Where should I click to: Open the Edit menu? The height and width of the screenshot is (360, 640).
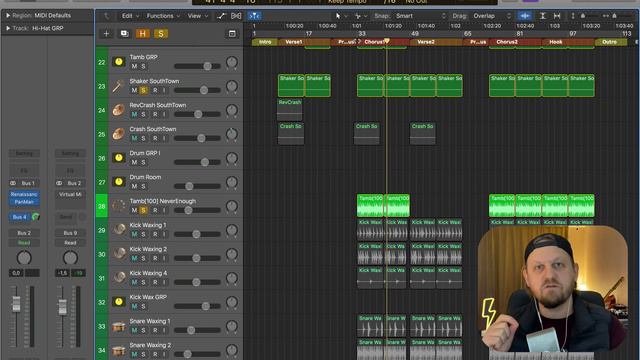pyautogui.click(x=130, y=16)
